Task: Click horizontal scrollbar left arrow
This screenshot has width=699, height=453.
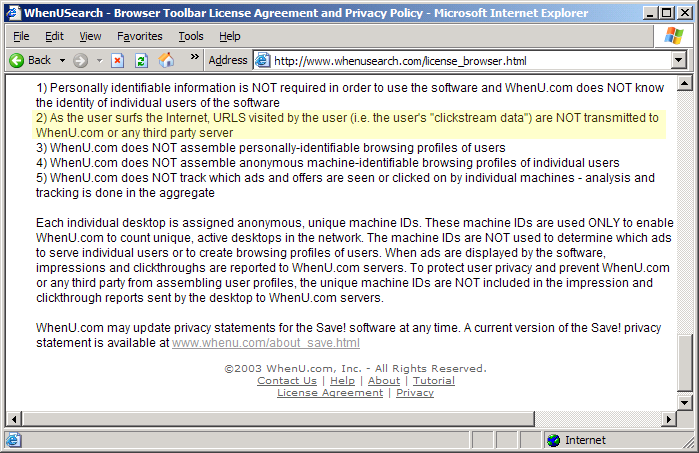Action: [14, 419]
